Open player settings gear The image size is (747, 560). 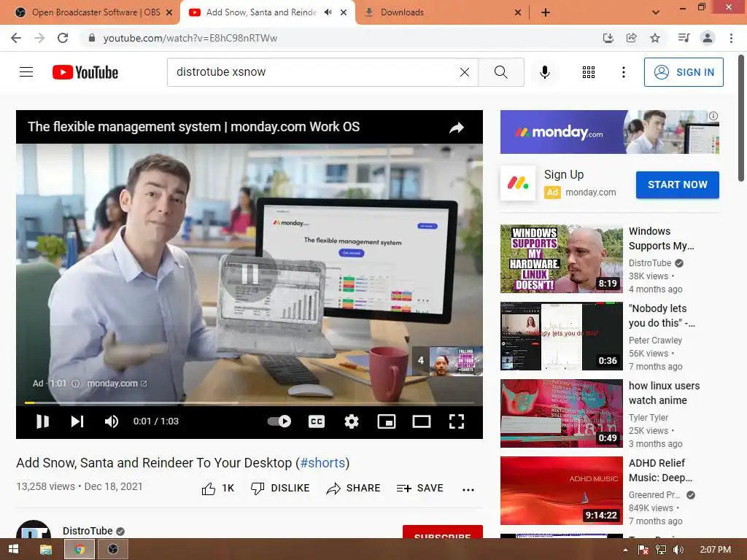(352, 421)
